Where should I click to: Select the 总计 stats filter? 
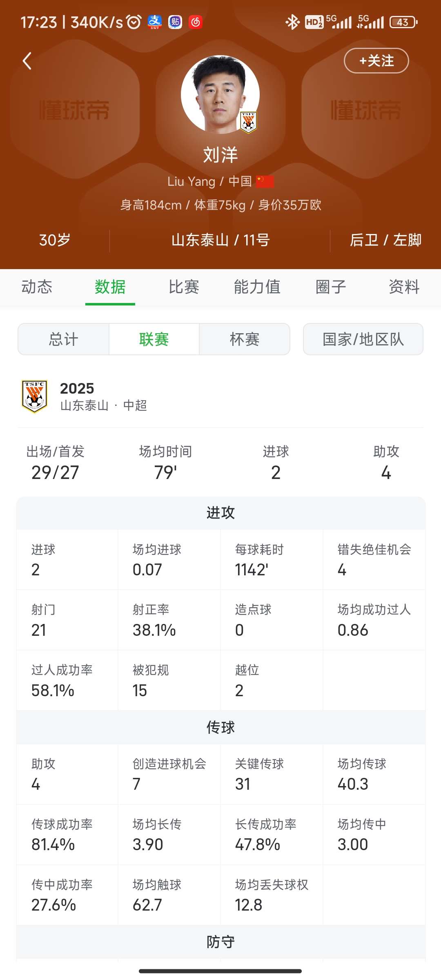63,339
